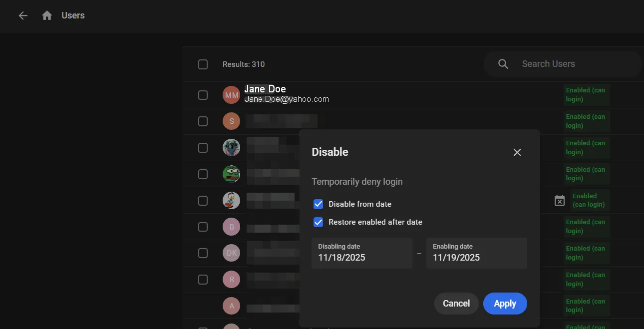Uncheck the Disable from date checkbox
This screenshot has width=644, height=329.
point(318,204)
